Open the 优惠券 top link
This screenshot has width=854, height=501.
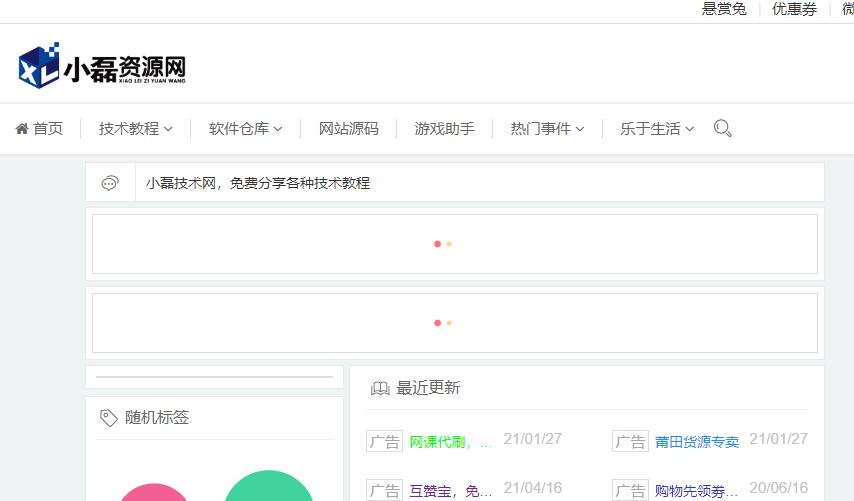tap(795, 9)
